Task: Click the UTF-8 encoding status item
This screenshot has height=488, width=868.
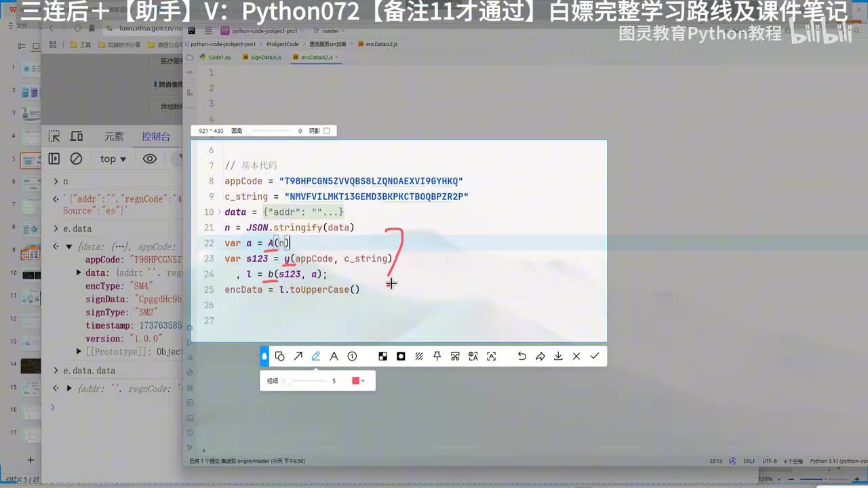Action: tap(770, 461)
